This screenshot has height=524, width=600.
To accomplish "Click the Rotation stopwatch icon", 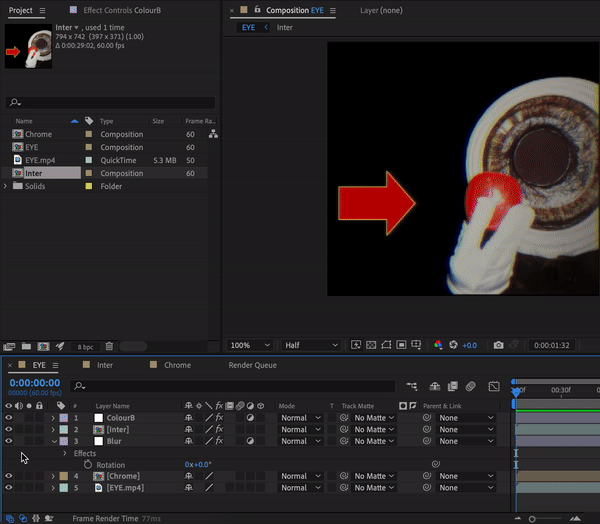I will [x=87, y=465].
